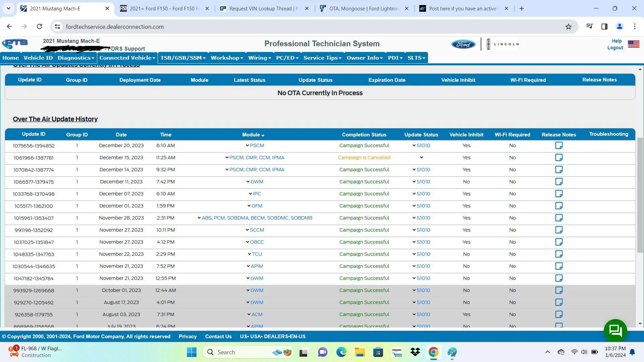The height and width of the screenshot is (362, 644).
Task: Open release notes for update 929270-1205492
Action: (x=559, y=302)
